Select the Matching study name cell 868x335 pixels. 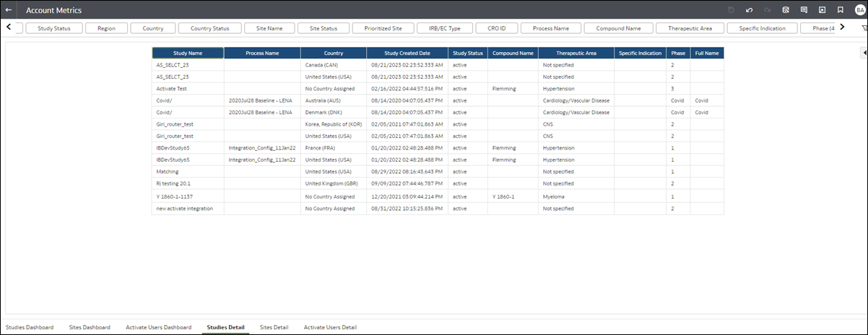point(188,172)
